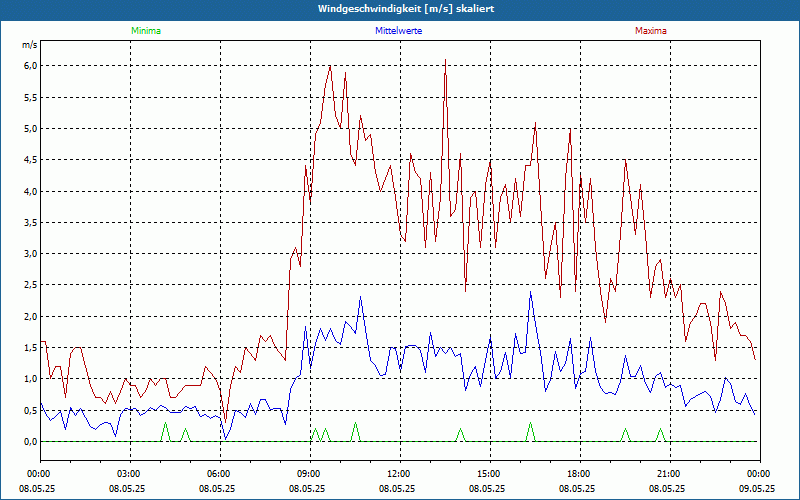Image resolution: width=800 pixels, height=500 pixels.
Task: Click the chart title 'Windgeschwindigkeit [m/s] skaliert'
Action: (406, 9)
